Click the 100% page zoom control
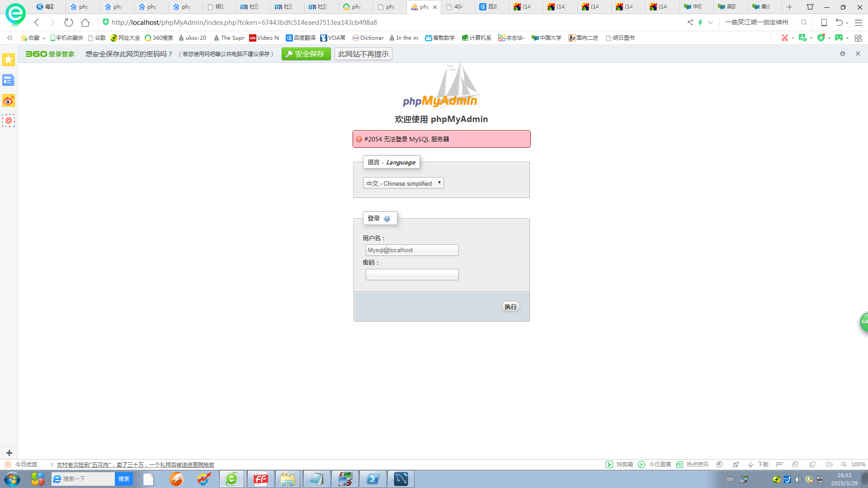Viewport: 868px width, 488px height. click(854, 465)
